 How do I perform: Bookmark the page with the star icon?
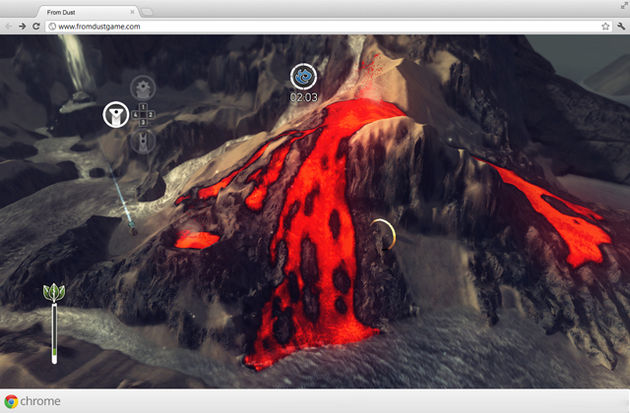(605, 26)
